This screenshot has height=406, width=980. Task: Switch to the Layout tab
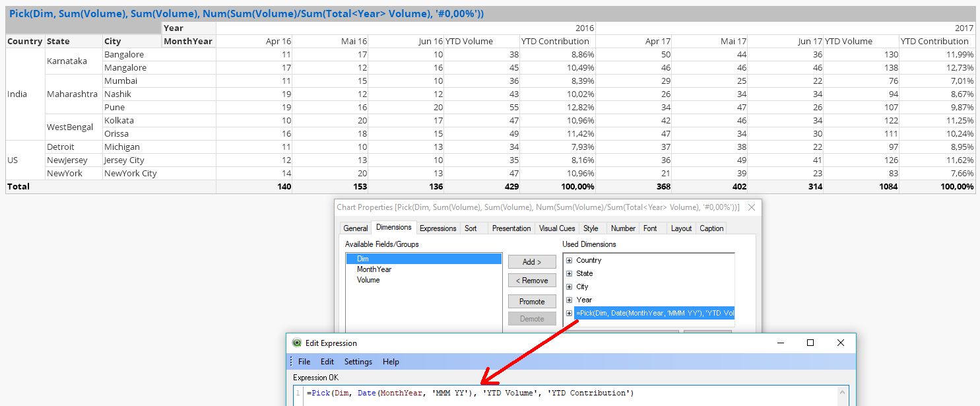click(681, 228)
